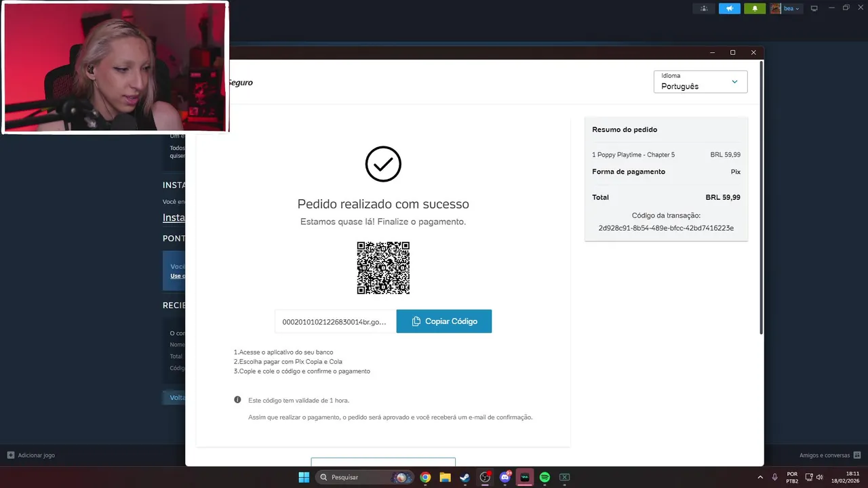
Task: Click the transaction code 2d928c91-8b54-489e-bfcc-42bd7416223e
Action: click(x=666, y=228)
